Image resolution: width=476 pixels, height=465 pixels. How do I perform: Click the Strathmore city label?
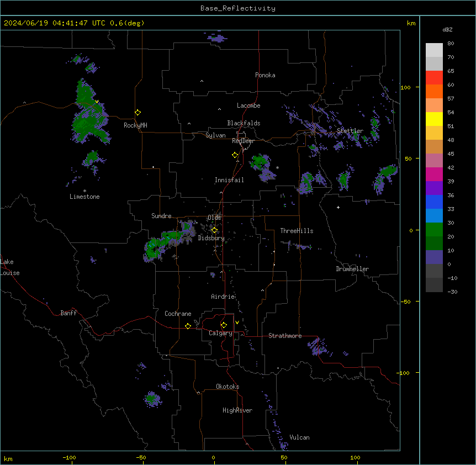(285, 336)
